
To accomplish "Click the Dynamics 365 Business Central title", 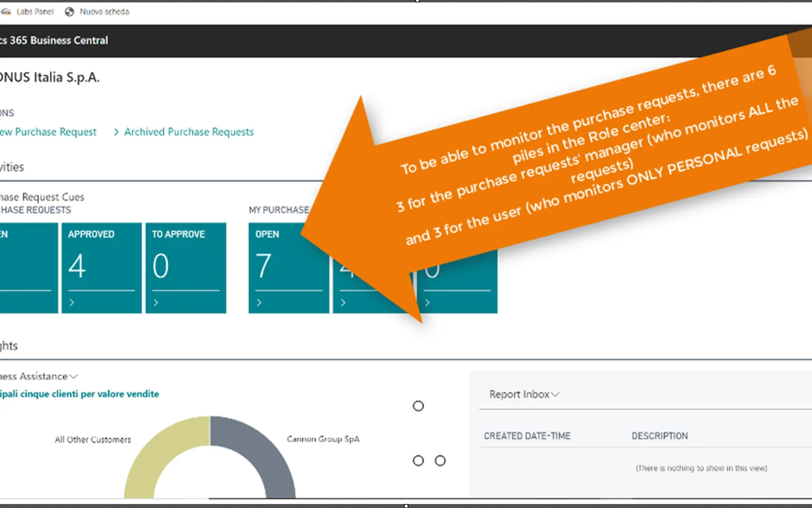I will pyautogui.click(x=54, y=41).
